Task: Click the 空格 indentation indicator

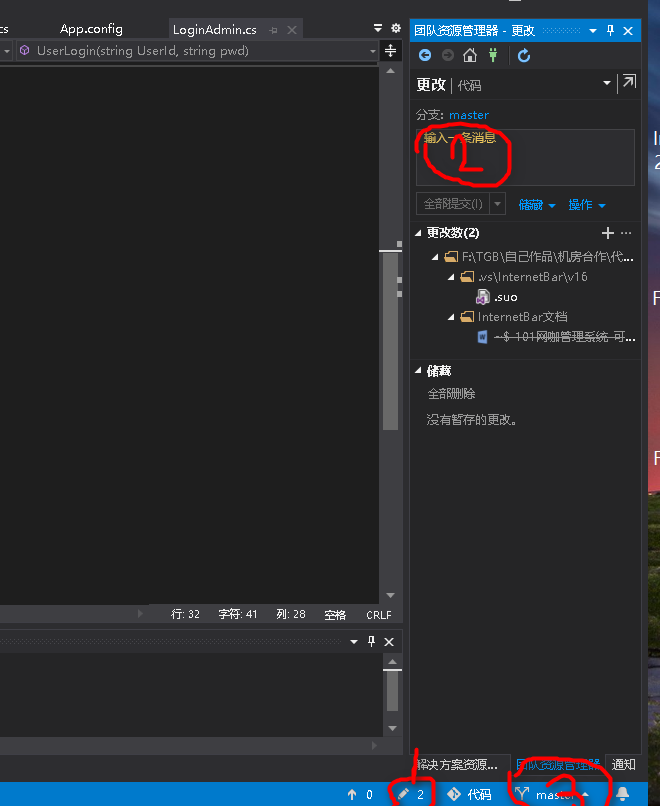Action: (x=335, y=615)
